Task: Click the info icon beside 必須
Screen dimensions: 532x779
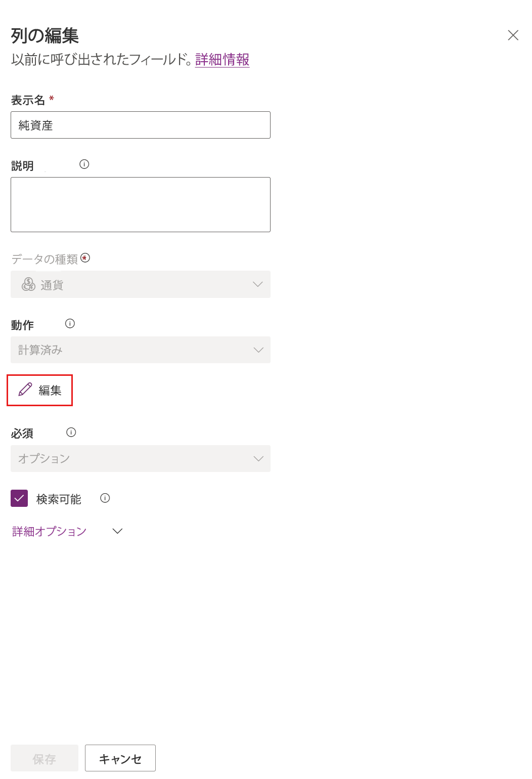Action: pos(71,432)
